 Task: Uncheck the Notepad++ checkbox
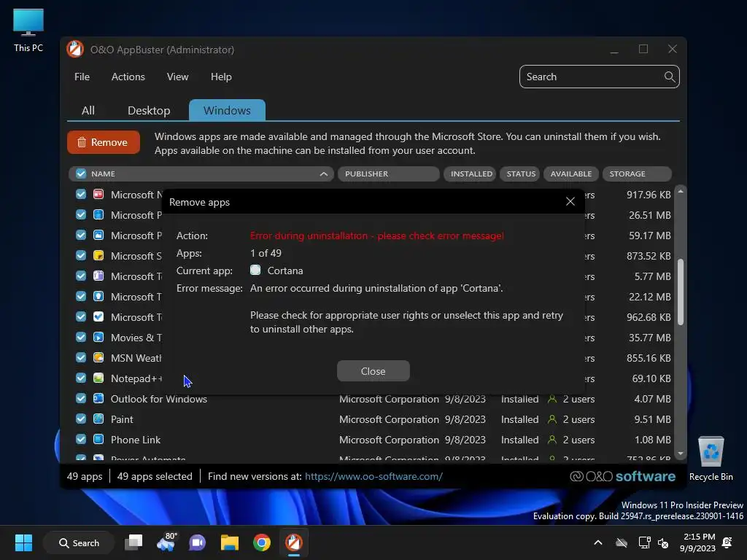(x=81, y=378)
